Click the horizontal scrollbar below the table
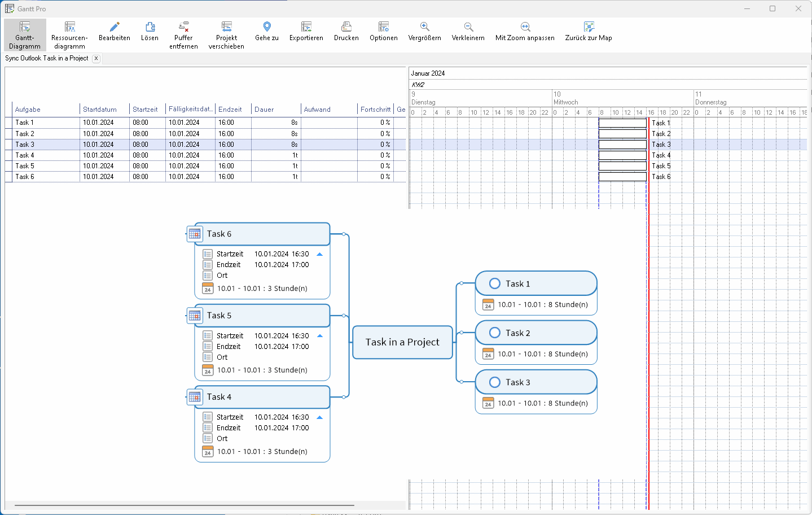Screen dimensions: 812x515 click(x=184, y=505)
